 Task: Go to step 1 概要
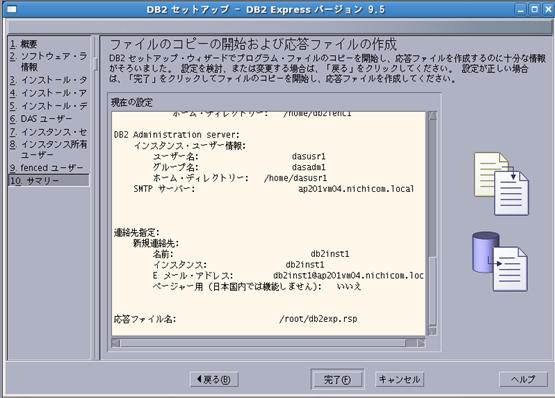coord(23,44)
